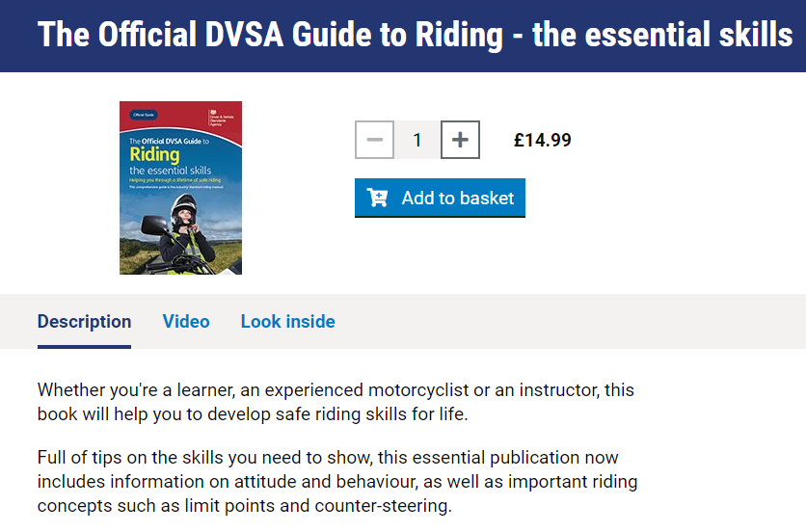Click the Riding book cover thumbnail

click(x=181, y=188)
